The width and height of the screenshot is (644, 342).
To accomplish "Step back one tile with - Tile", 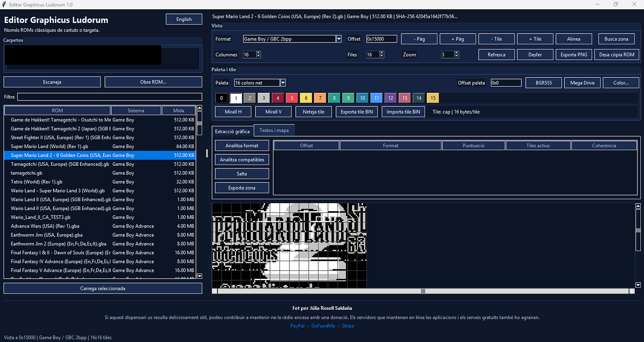I will [x=496, y=39].
